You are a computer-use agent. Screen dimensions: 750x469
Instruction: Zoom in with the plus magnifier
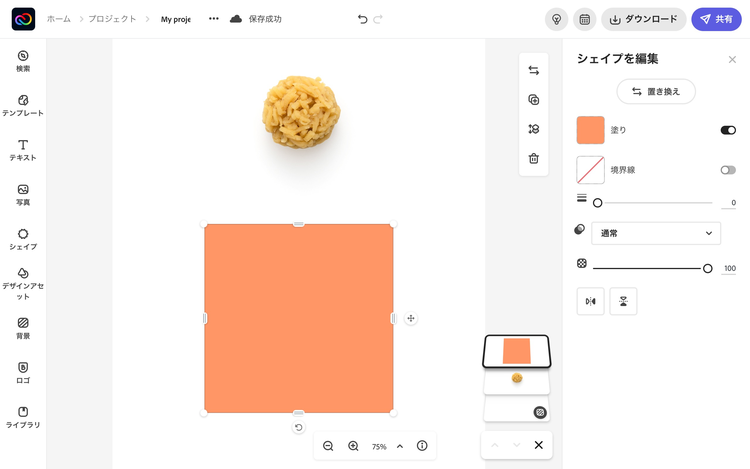(x=353, y=446)
